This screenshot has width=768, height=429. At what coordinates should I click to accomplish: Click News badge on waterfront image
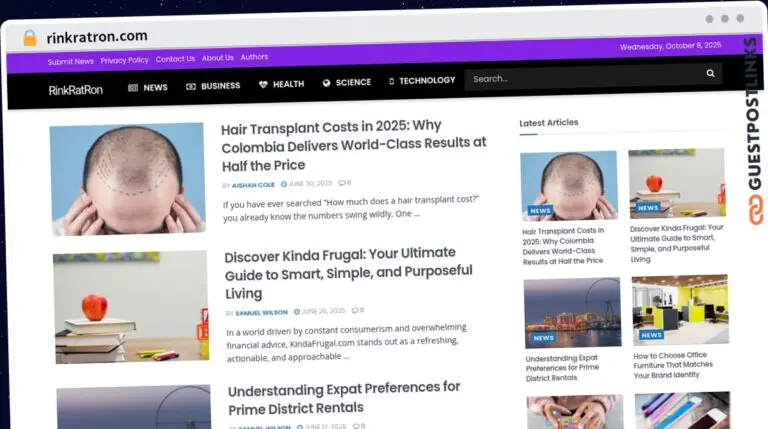(544, 338)
